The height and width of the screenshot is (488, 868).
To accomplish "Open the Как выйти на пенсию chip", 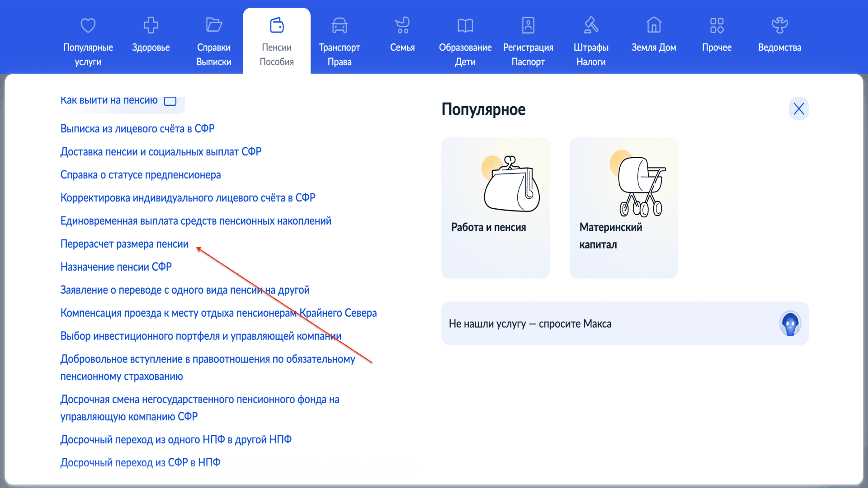I will [118, 101].
